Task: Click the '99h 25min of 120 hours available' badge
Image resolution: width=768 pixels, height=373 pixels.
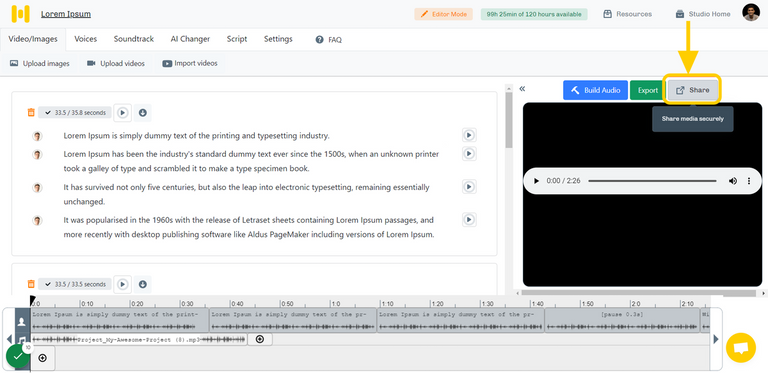Action: [x=534, y=14]
